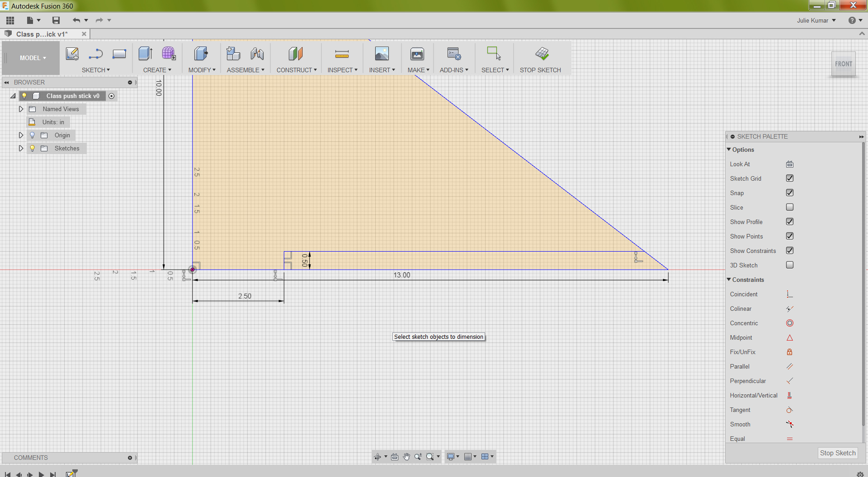The image size is (868, 477).
Task: Select the Extrude tool icon
Action: pos(146,54)
